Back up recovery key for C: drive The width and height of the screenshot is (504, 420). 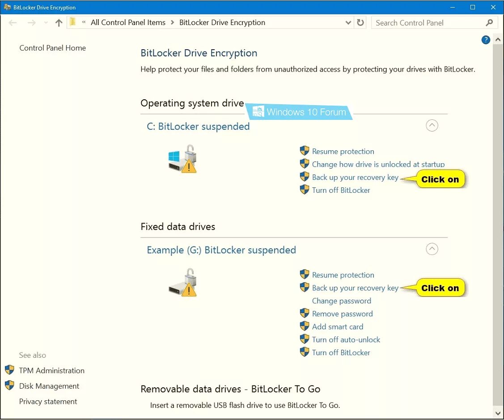coord(355,178)
